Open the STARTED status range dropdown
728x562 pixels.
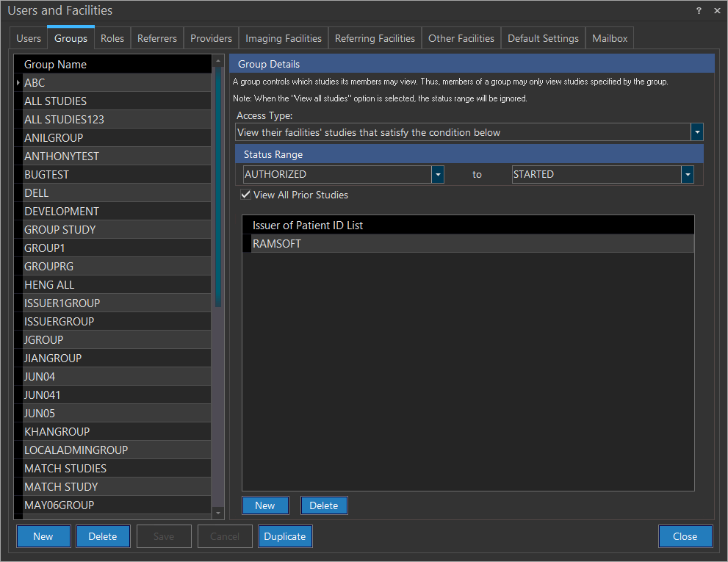(688, 175)
